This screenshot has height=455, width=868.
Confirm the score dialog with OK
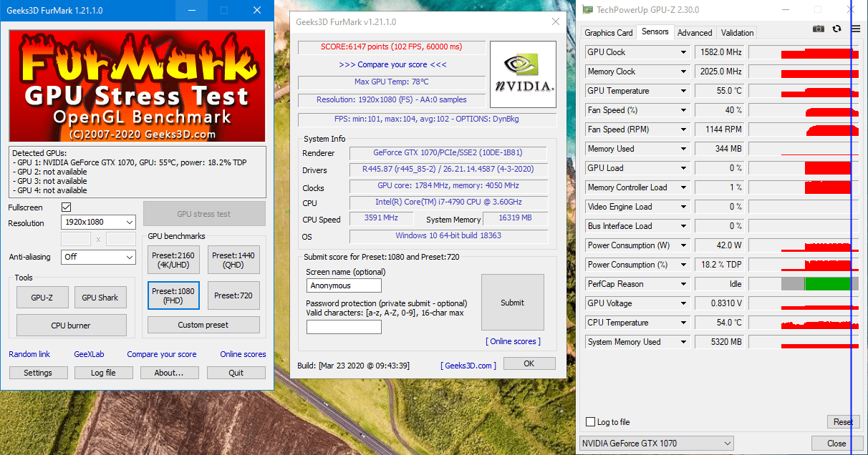[529, 363]
